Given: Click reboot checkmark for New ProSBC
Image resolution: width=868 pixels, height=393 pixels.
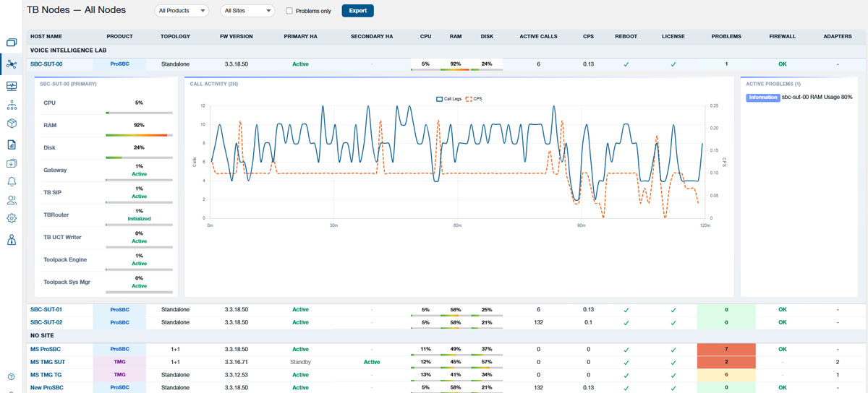Looking at the screenshot, I should click(x=626, y=387).
